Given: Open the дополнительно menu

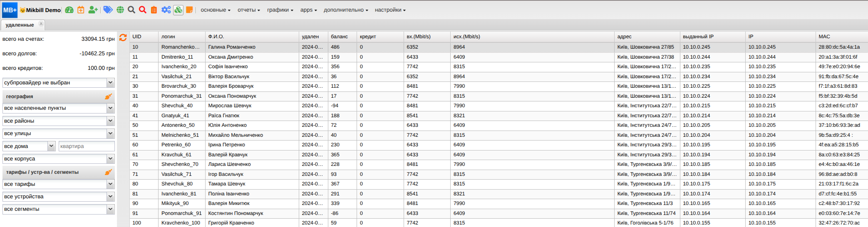Looking at the screenshot, I should [346, 10].
